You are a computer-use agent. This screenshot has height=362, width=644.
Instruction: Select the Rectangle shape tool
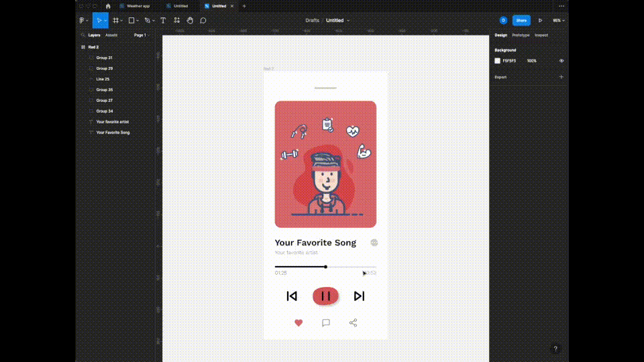[x=132, y=20]
